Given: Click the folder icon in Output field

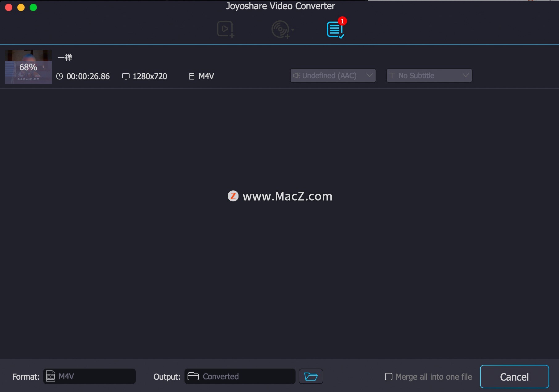Looking at the screenshot, I should coord(193,376).
